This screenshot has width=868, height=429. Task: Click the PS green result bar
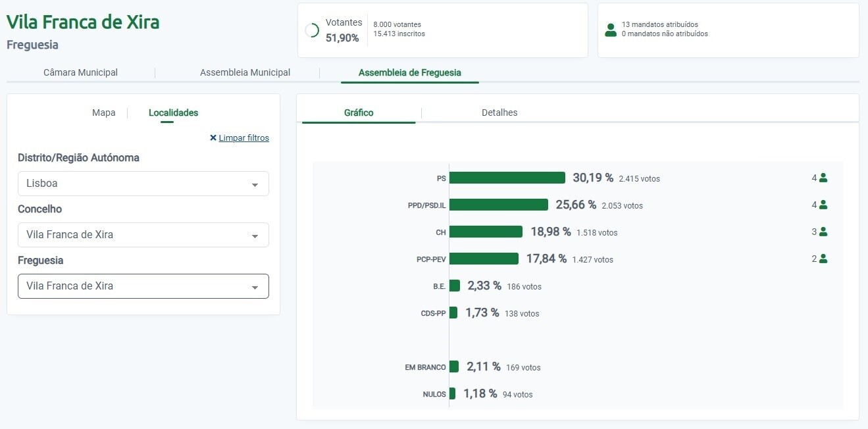coord(507,178)
